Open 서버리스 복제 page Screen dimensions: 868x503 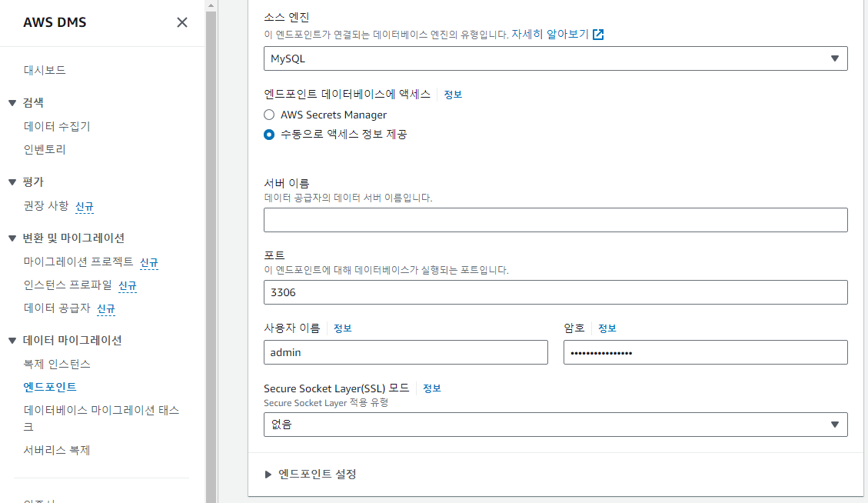pos(56,450)
